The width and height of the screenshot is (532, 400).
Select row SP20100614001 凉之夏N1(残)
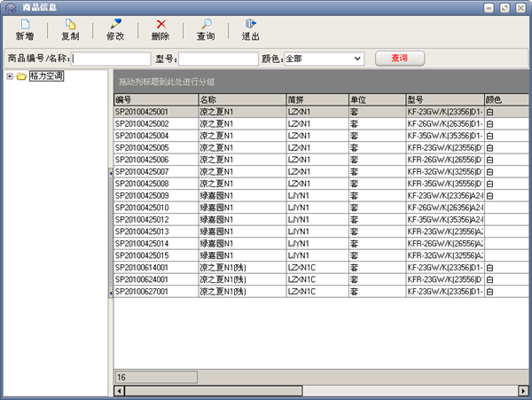(x=155, y=267)
